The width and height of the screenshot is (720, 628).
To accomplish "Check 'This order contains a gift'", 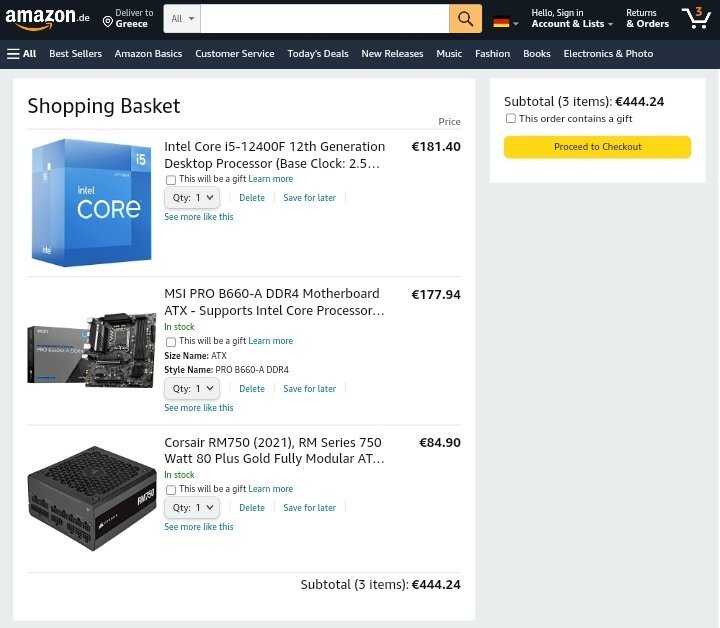I will [x=511, y=118].
